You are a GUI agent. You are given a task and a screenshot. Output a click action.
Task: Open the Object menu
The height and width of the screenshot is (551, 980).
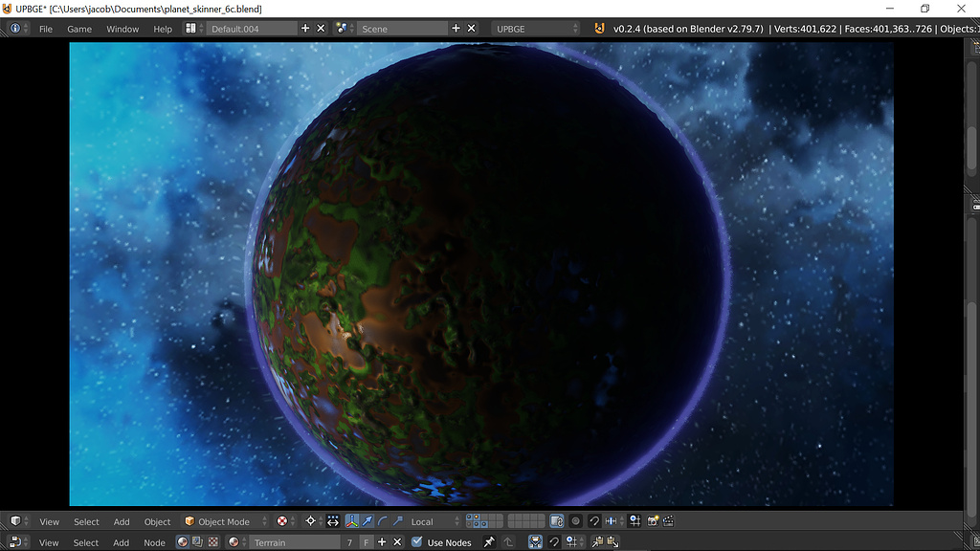coord(158,521)
